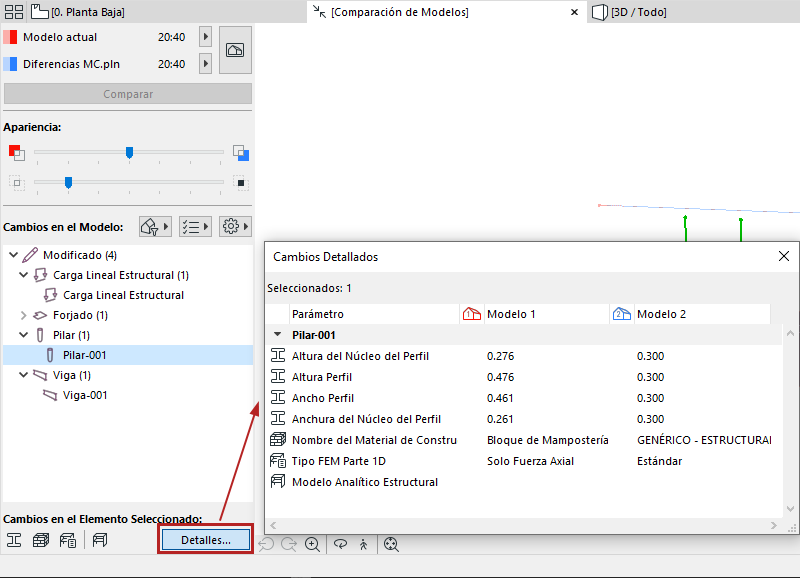Select the Altura del Núcleo del Perfil row
Image resolution: width=800 pixels, height=578 pixels.
click(523, 356)
